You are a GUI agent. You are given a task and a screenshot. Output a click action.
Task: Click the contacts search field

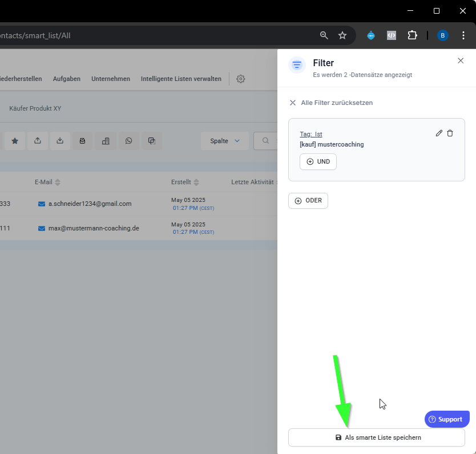(265, 141)
